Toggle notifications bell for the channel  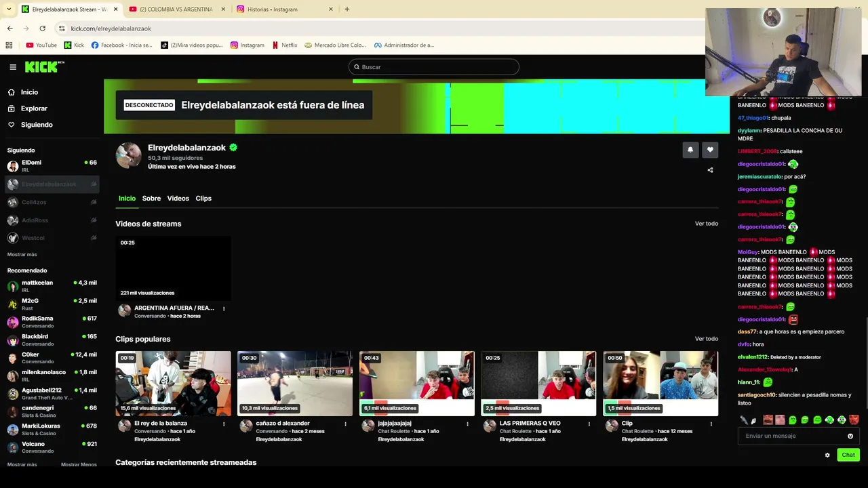coord(690,150)
